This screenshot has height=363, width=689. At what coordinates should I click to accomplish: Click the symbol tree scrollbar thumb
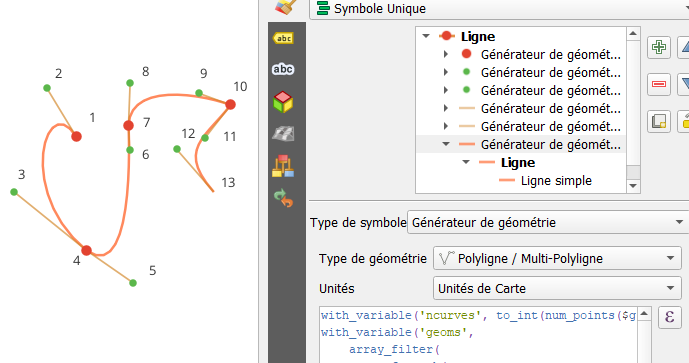(x=633, y=171)
